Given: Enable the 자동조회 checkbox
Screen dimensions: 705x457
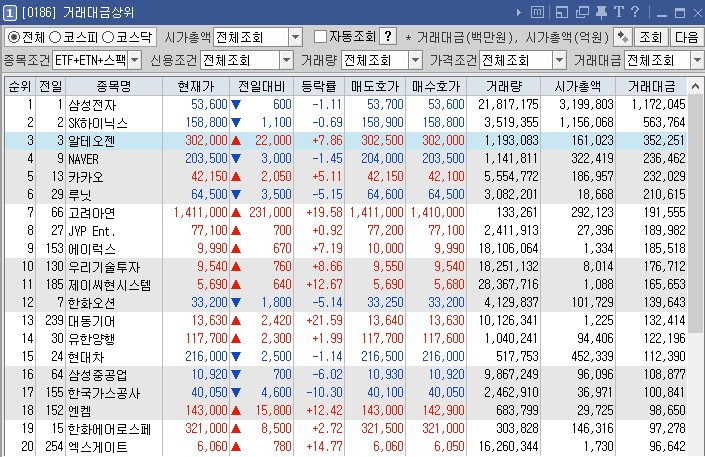Looking at the screenshot, I should pos(320,36).
